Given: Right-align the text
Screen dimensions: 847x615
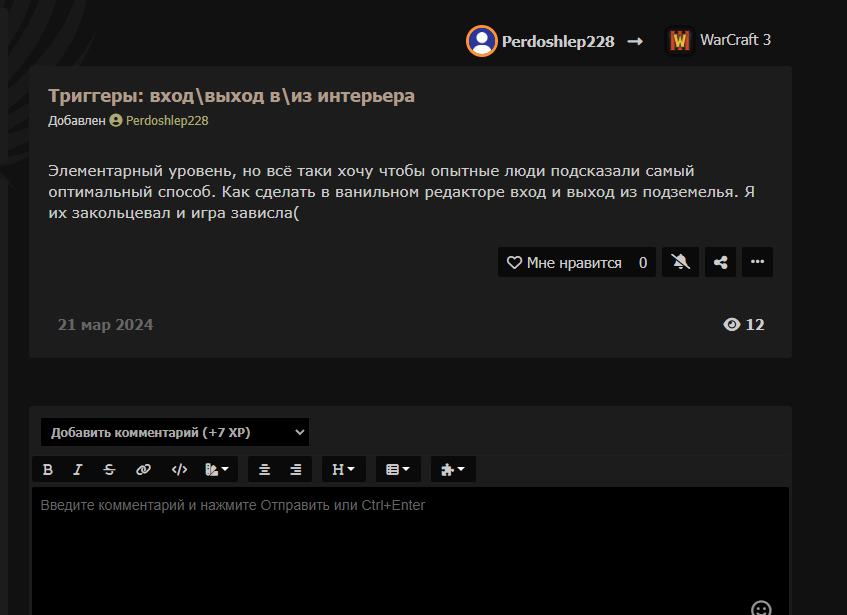Looking at the screenshot, I should pos(295,469).
